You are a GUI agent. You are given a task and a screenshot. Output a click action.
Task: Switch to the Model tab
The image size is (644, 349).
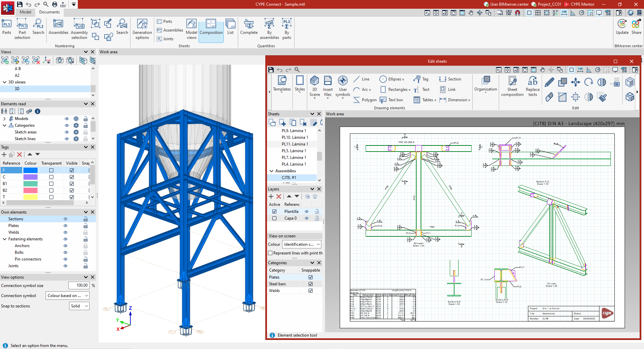click(25, 12)
